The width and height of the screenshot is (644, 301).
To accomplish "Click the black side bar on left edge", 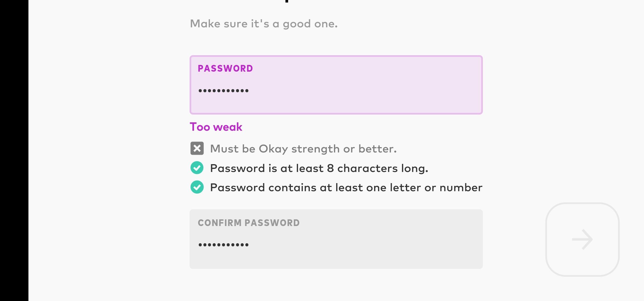I will 14,151.
